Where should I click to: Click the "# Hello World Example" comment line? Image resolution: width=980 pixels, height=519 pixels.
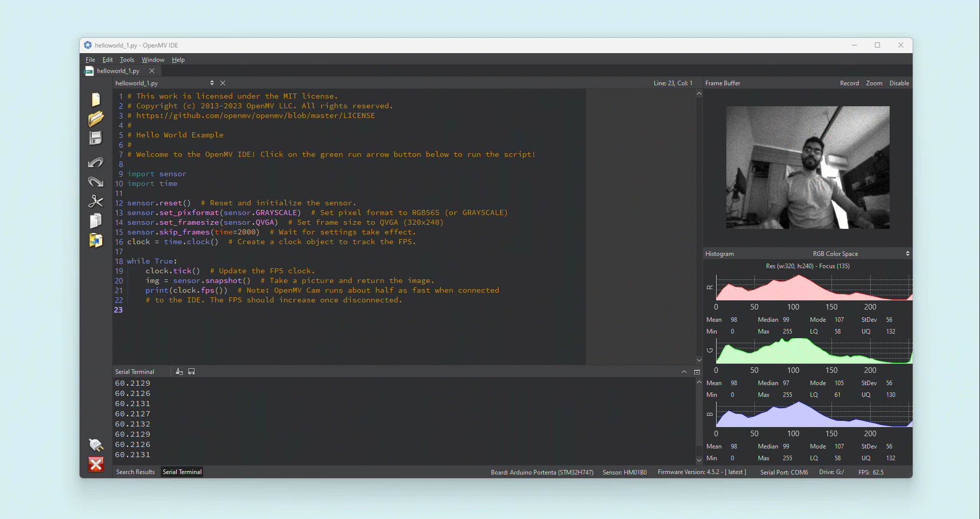click(x=176, y=135)
